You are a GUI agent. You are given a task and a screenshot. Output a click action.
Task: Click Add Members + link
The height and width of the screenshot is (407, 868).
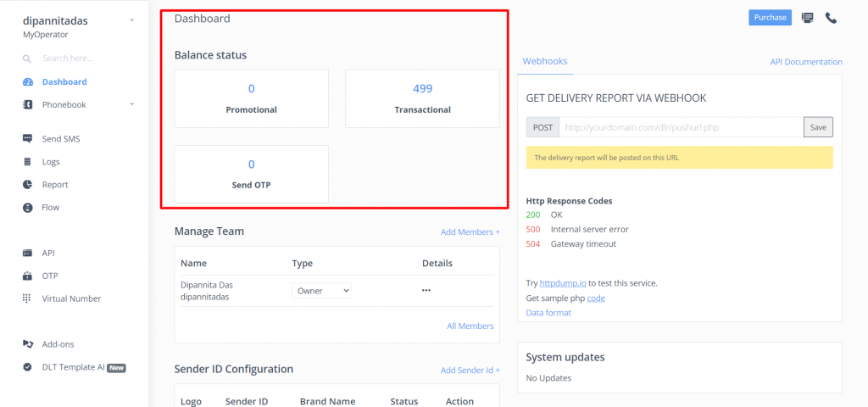tap(470, 232)
